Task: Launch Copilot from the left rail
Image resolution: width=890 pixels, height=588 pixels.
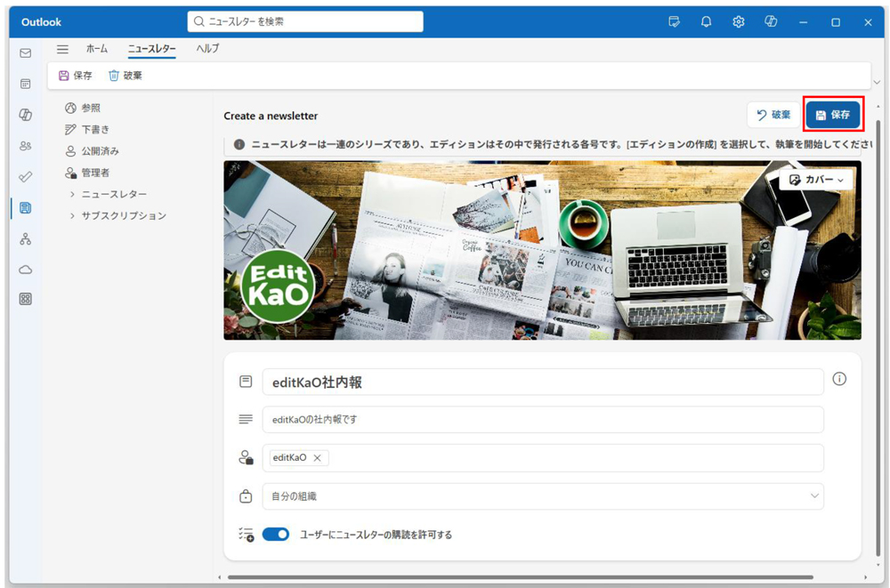Action: [24, 116]
